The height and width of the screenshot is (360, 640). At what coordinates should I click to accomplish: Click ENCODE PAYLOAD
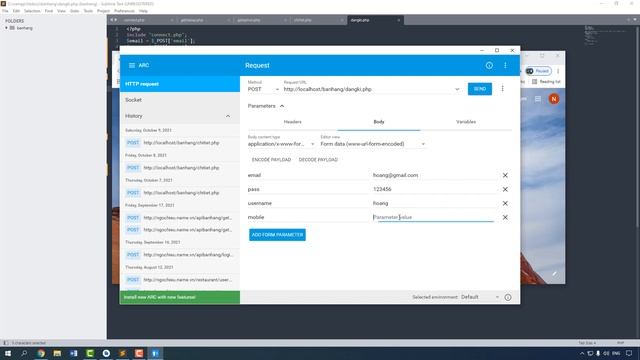coord(271,160)
